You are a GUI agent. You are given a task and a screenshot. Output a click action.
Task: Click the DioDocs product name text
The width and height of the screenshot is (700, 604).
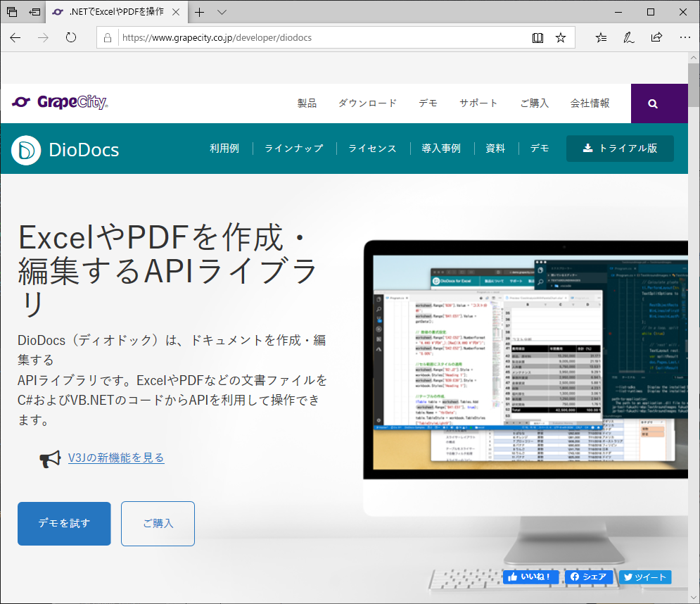pos(84,150)
